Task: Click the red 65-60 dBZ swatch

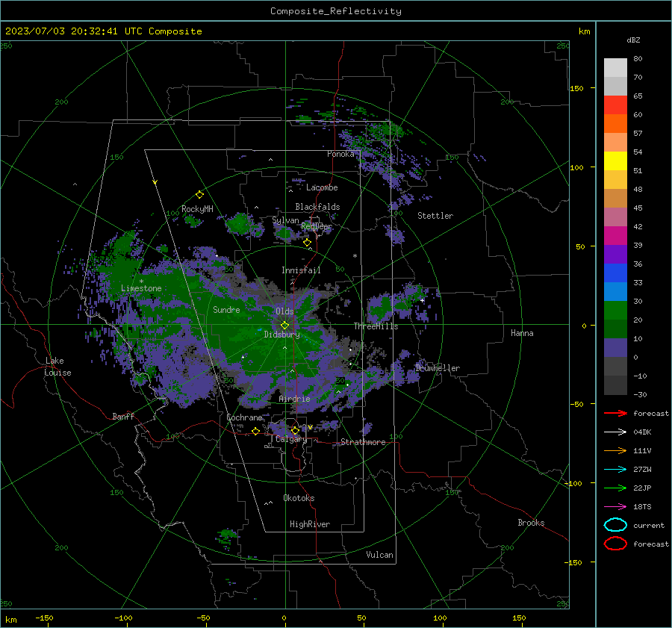Action: [615, 105]
